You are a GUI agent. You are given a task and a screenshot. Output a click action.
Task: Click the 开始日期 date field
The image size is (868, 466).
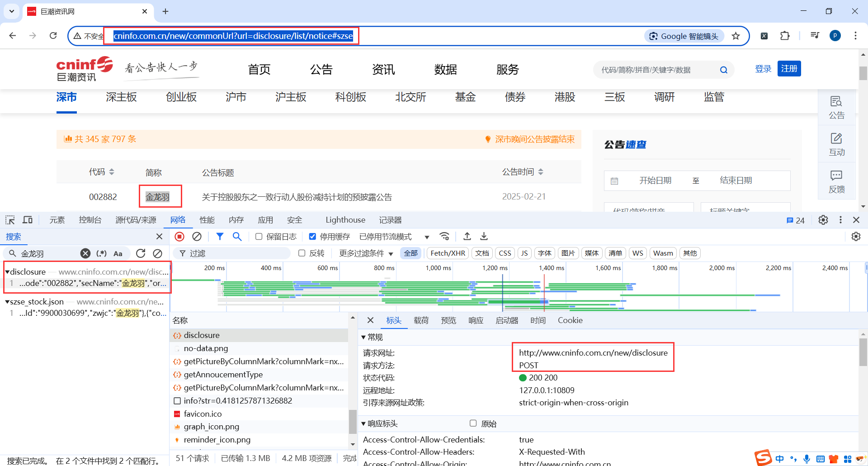(655, 181)
